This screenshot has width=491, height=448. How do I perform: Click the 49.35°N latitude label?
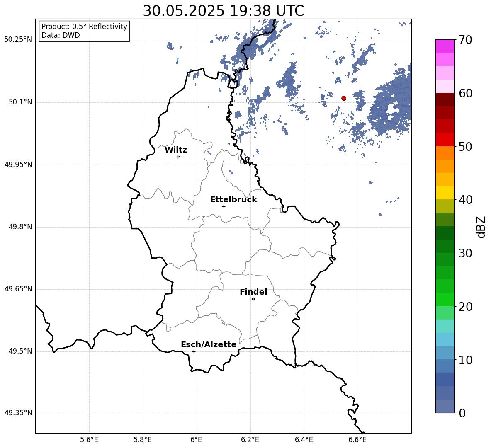18,413
